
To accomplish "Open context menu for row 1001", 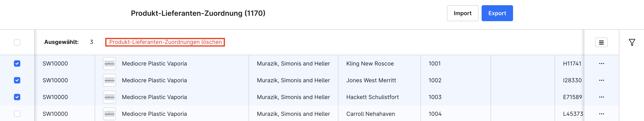I will 601,63.
